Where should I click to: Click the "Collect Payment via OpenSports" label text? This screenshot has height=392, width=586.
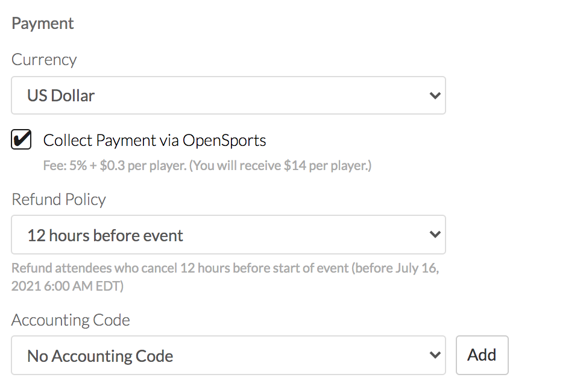[x=154, y=141]
